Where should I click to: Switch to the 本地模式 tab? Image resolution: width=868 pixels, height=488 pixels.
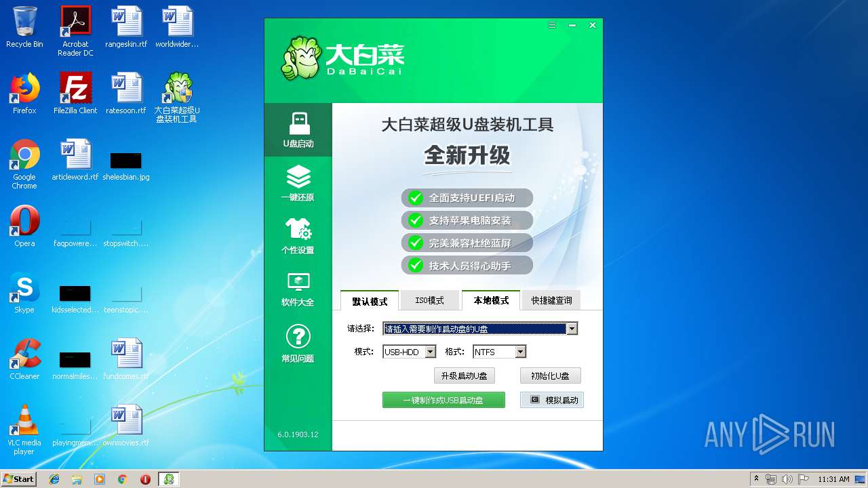[x=490, y=300]
